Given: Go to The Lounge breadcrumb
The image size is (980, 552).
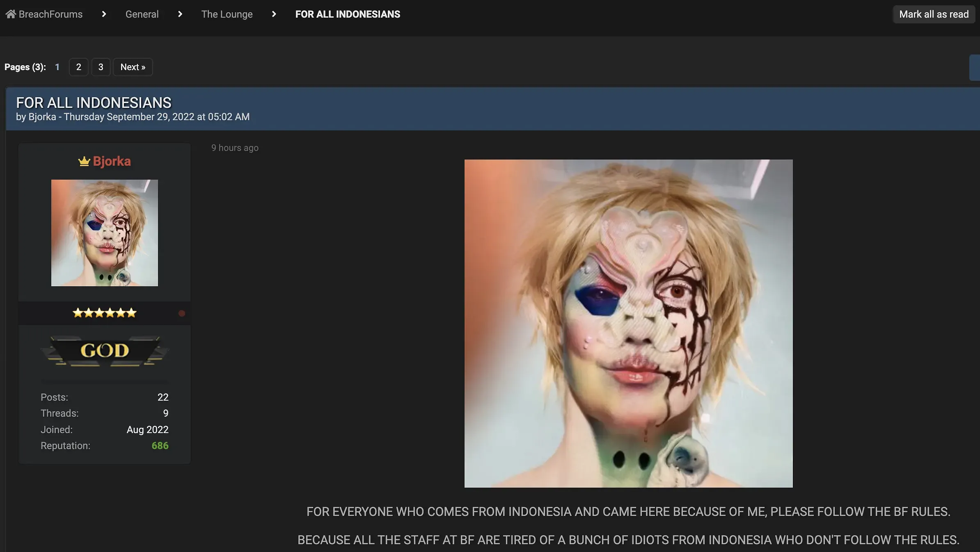Looking at the screenshot, I should pyautogui.click(x=227, y=14).
